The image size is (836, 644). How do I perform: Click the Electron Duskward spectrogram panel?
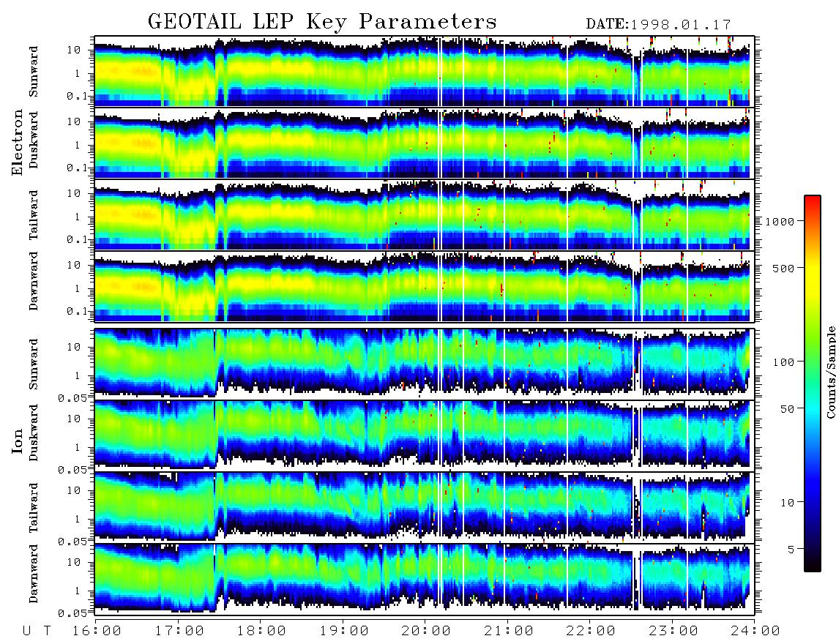pyautogui.click(x=425, y=143)
